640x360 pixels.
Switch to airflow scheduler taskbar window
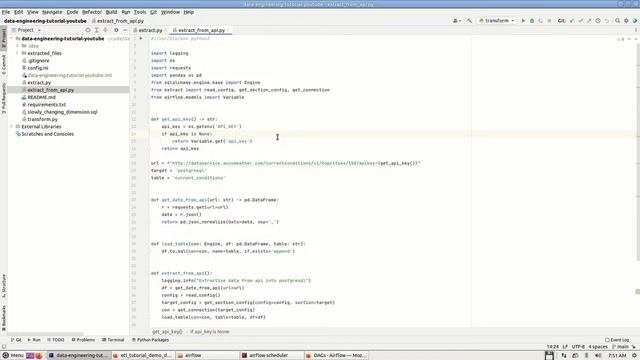pos(271,356)
